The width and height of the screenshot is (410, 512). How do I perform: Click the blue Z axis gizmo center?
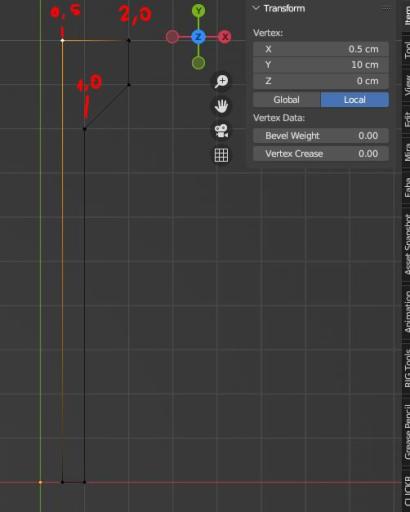199,37
